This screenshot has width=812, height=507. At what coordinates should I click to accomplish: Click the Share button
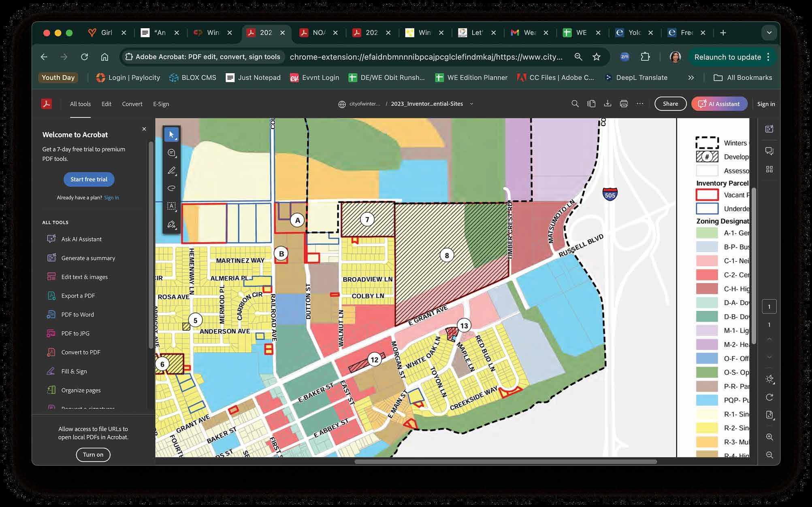670,104
